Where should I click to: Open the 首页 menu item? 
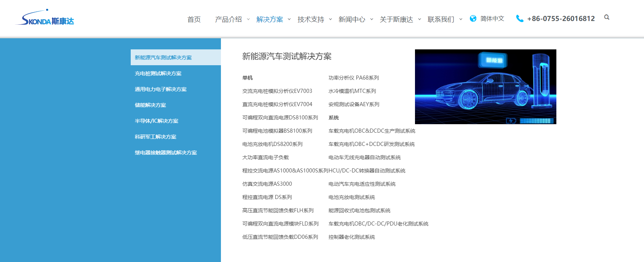(194, 19)
